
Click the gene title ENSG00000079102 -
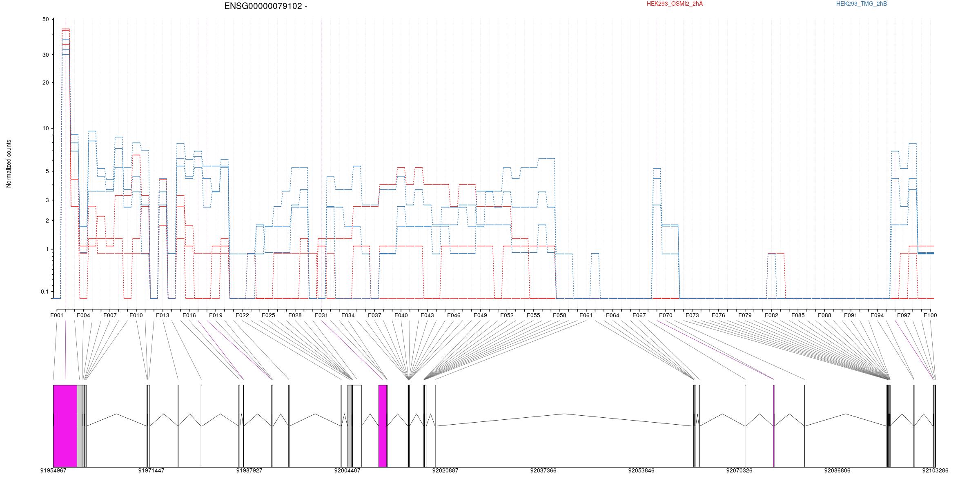(266, 6)
